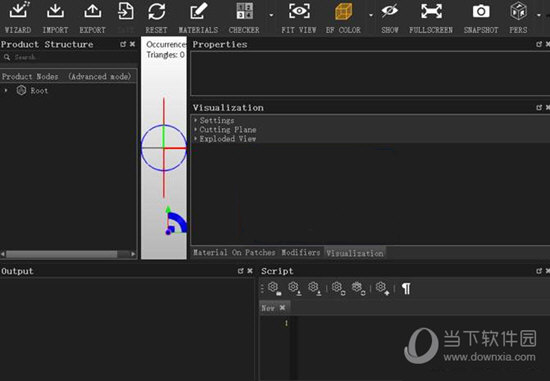Screen dimensions: 550x381
Task: Click the Product Structure horizontal scrollbar thumb
Action: tap(62, 254)
